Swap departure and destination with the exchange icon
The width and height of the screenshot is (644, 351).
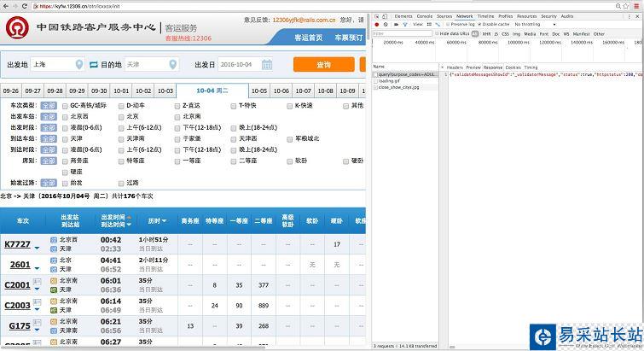tap(94, 65)
